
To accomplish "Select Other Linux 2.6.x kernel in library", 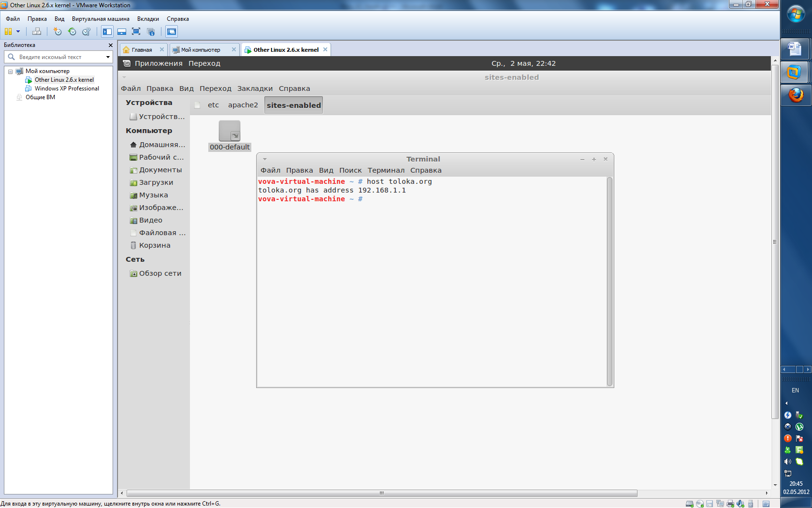I will coord(64,80).
